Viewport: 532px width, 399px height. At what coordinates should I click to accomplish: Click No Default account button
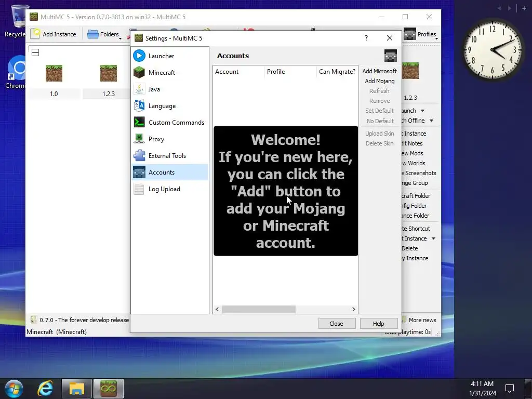(379, 121)
